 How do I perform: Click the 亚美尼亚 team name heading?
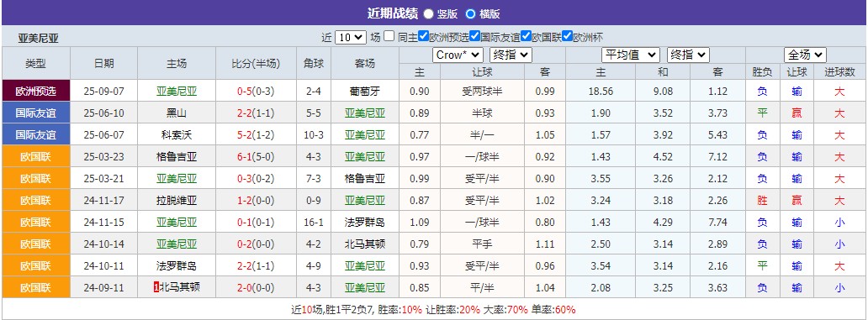[38, 39]
